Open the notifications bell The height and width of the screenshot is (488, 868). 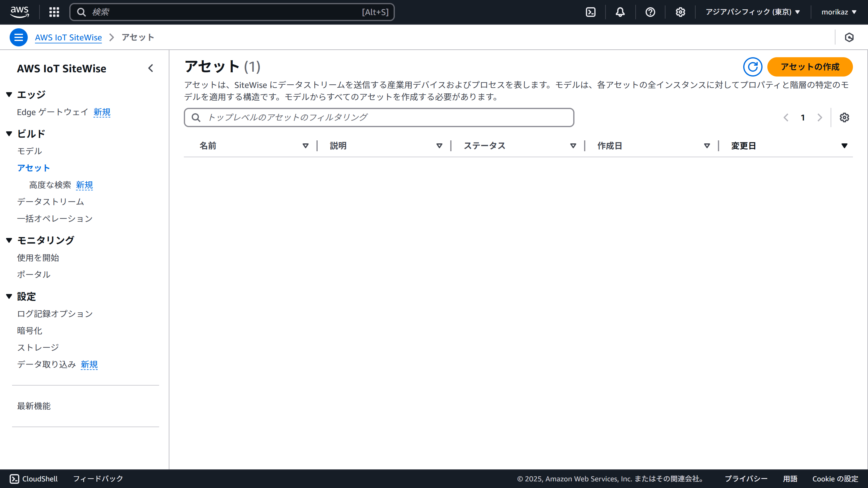coord(620,12)
